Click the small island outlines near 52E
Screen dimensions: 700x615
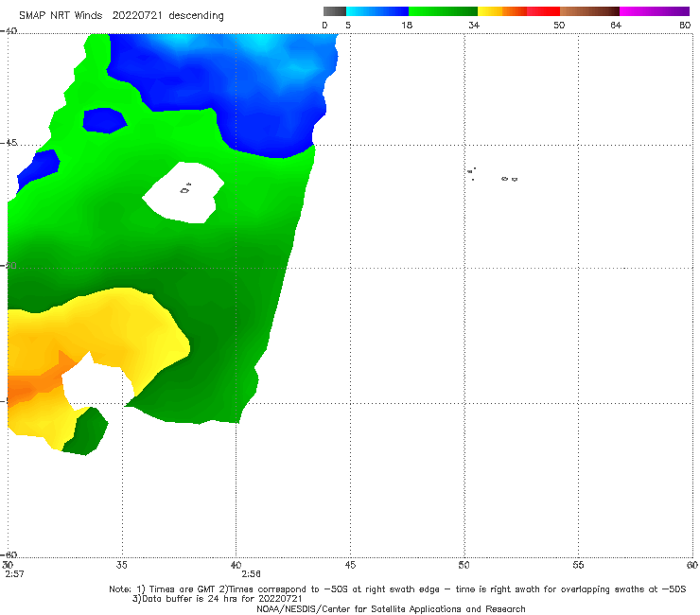pos(509,179)
